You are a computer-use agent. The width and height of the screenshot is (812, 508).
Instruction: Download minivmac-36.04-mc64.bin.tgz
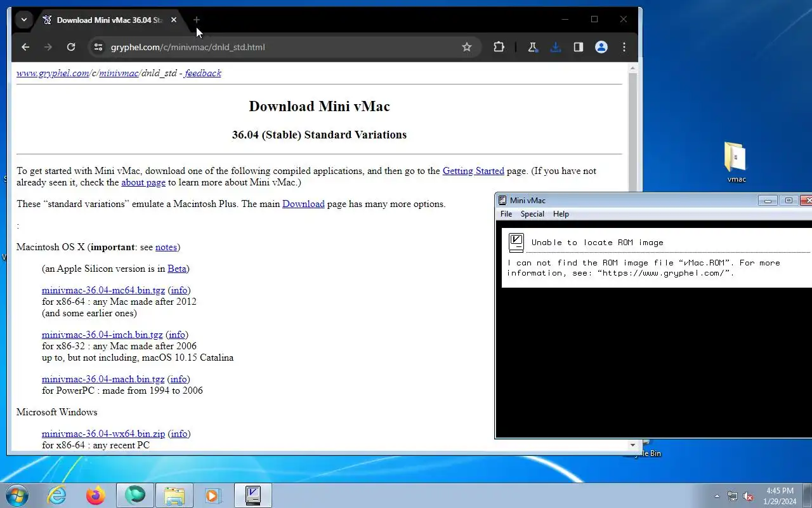[103, 290]
